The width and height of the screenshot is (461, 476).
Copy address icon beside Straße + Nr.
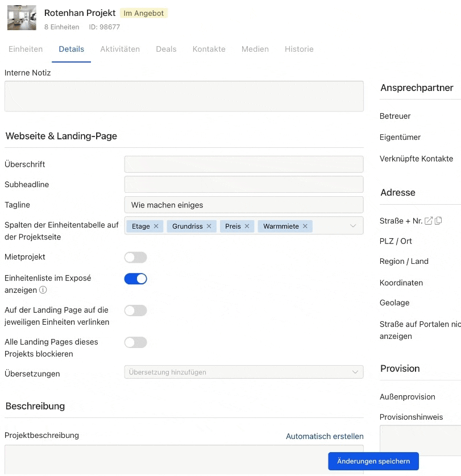[x=438, y=221]
